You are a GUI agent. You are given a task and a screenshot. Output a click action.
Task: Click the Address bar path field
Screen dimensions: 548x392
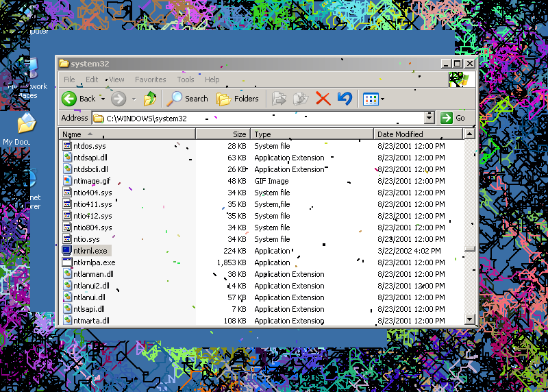[259, 118]
